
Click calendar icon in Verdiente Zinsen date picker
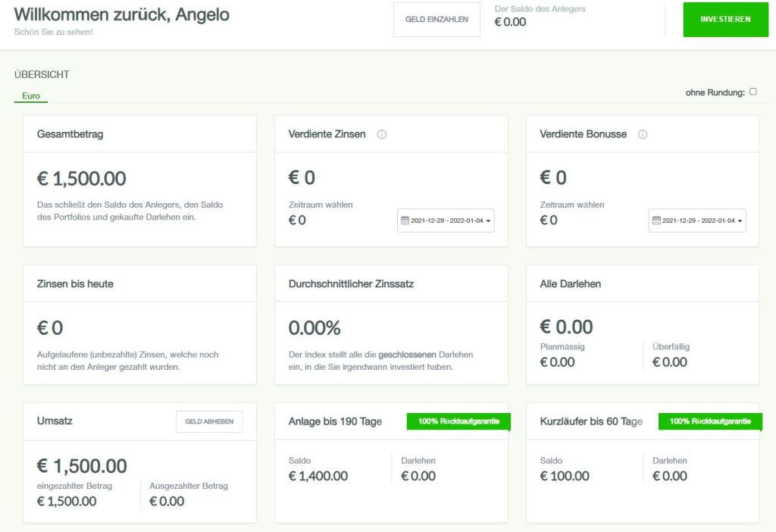coord(405,221)
